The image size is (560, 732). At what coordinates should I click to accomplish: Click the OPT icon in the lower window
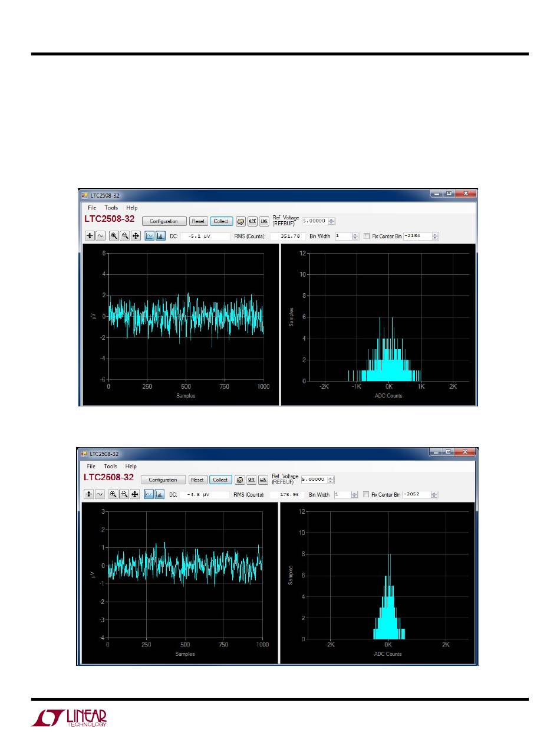pyautogui.click(x=252, y=480)
